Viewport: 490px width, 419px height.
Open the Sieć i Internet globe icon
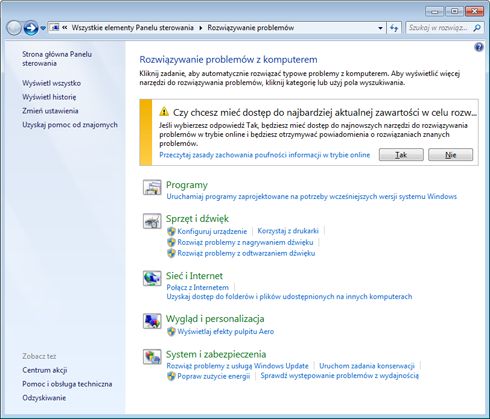click(152, 278)
